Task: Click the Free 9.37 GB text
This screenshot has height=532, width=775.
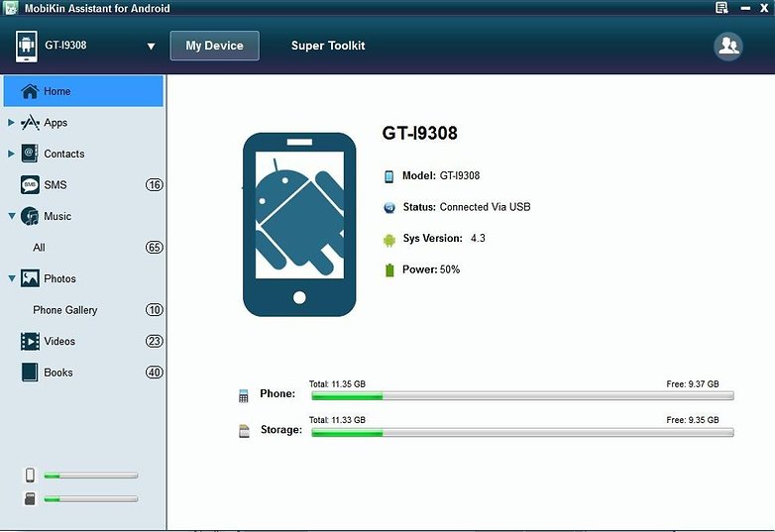Action: pyautogui.click(x=693, y=383)
